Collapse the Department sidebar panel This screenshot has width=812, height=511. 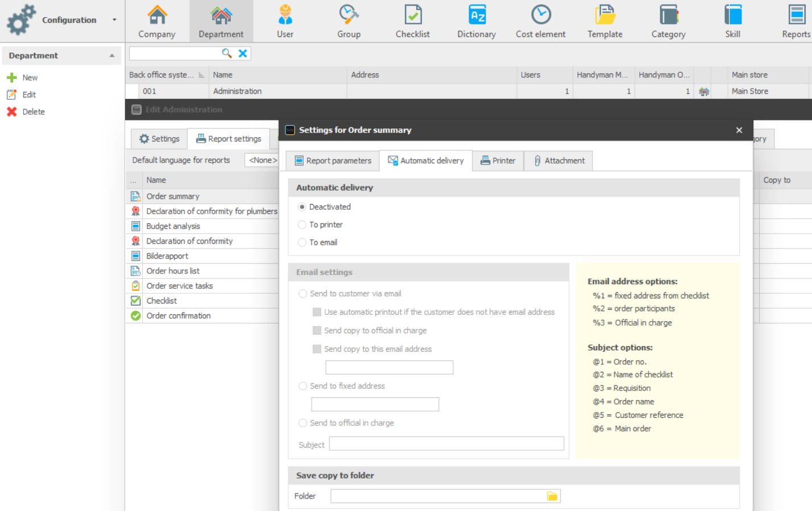[x=112, y=56]
